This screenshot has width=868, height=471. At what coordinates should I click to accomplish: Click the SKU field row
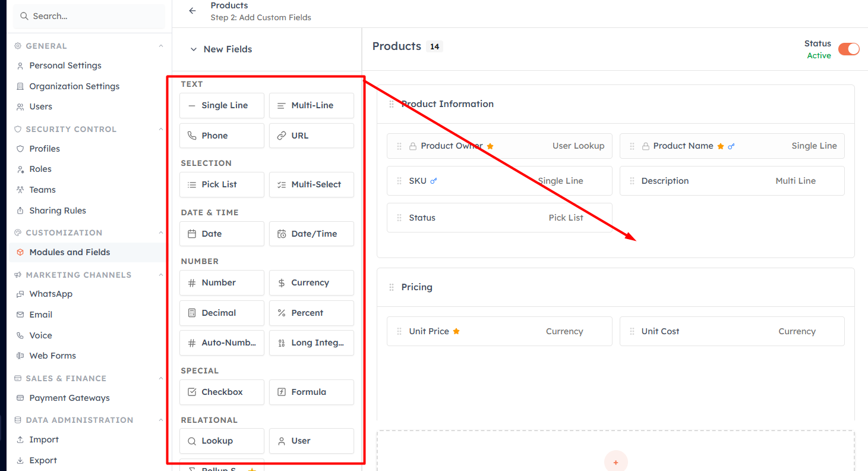[x=500, y=181]
